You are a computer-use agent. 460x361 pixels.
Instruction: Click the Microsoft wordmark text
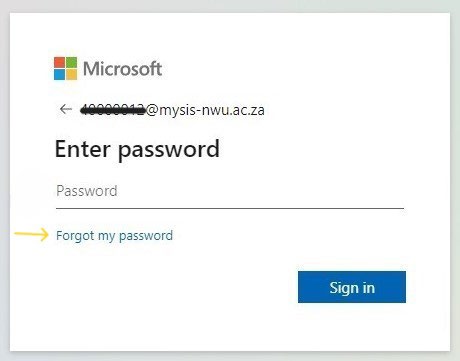(122, 69)
